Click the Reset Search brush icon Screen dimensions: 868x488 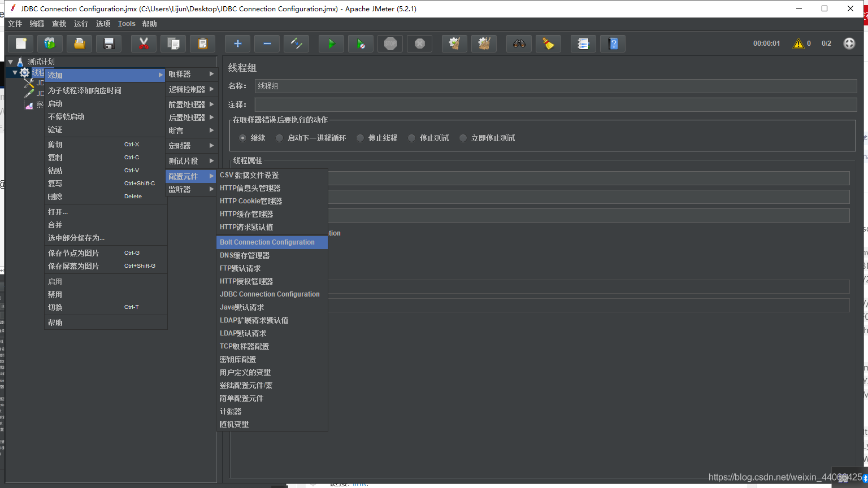(x=548, y=43)
